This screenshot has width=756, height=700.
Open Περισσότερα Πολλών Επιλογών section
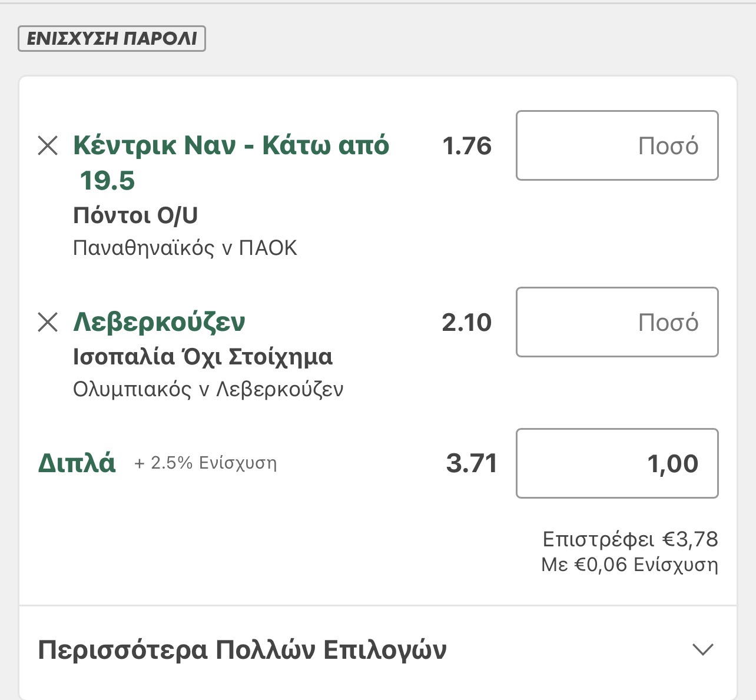(242, 650)
